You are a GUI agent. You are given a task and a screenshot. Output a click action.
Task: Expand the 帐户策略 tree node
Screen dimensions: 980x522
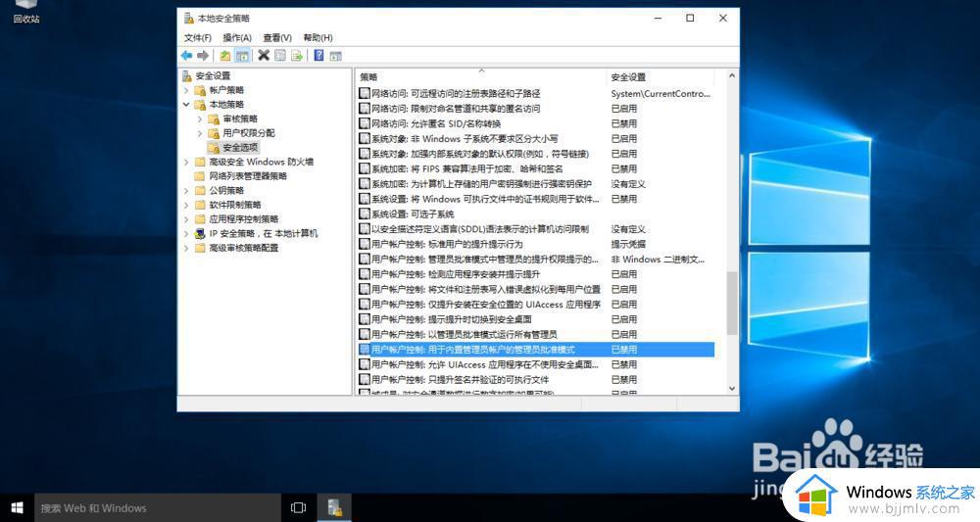[186, 90]
